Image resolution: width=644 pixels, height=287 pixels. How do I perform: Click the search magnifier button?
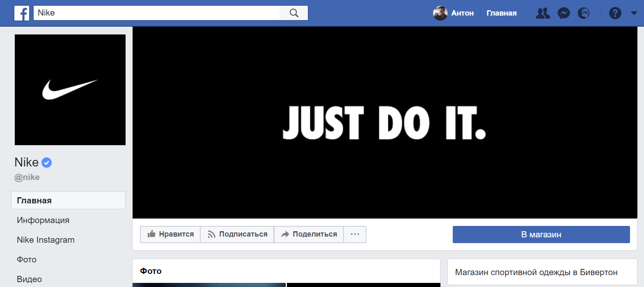tap(294, 13)
